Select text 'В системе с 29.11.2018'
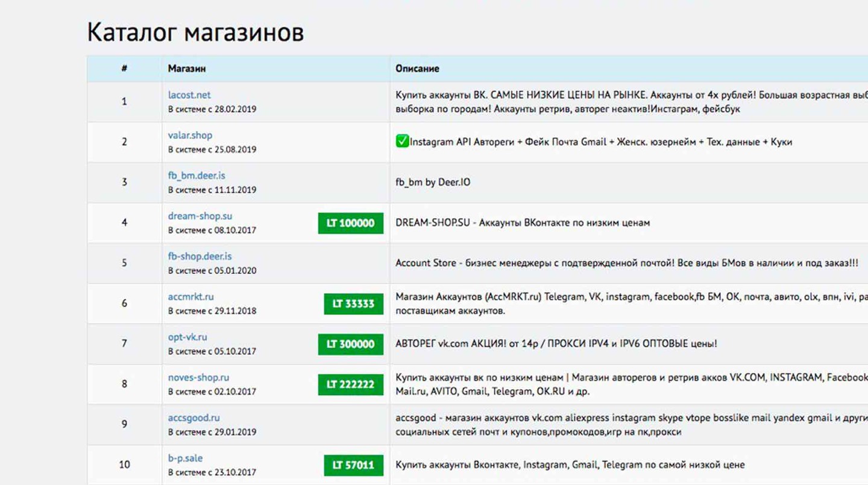The image size is (868, 485). 212,311
